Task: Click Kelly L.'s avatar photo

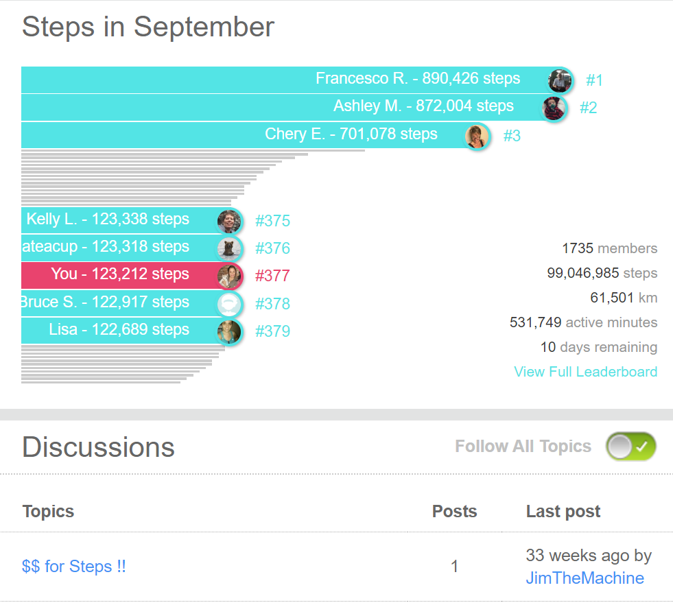Action: tap(229, 221)
